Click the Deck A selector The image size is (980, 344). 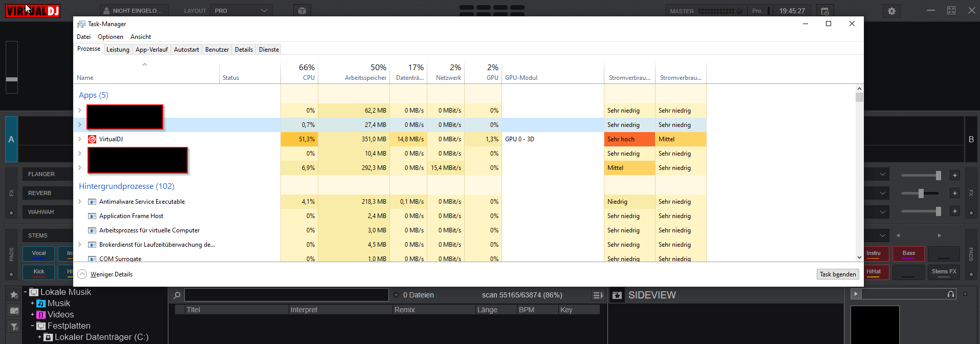coord(11,139)
